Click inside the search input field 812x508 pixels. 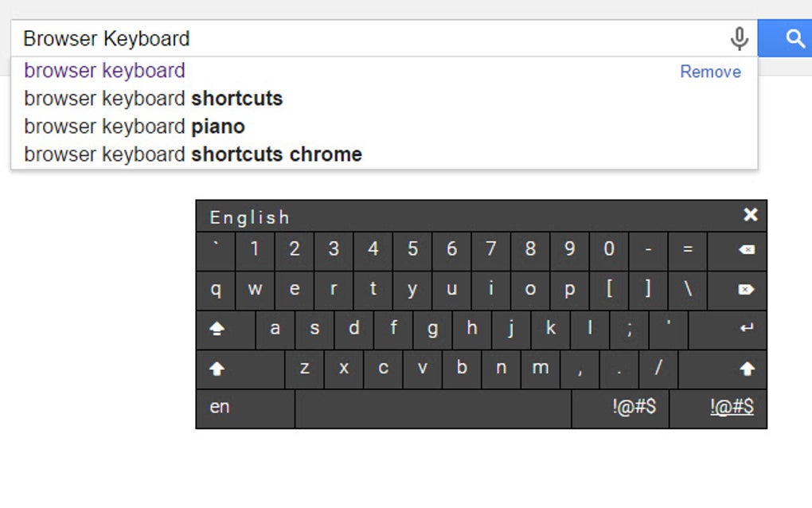pos(318,37)
